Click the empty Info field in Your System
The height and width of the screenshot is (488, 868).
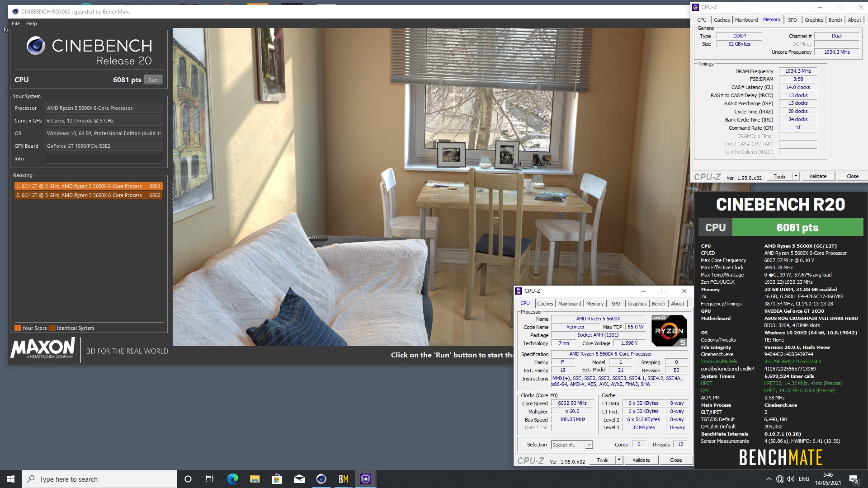coord(104,159)
